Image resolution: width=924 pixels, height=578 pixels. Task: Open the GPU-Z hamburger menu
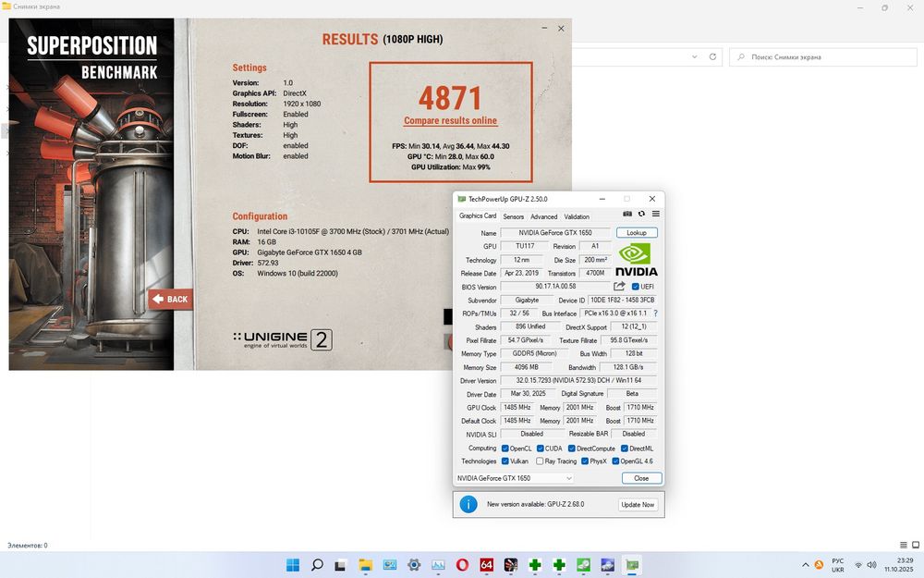click(x=656, y=215)
